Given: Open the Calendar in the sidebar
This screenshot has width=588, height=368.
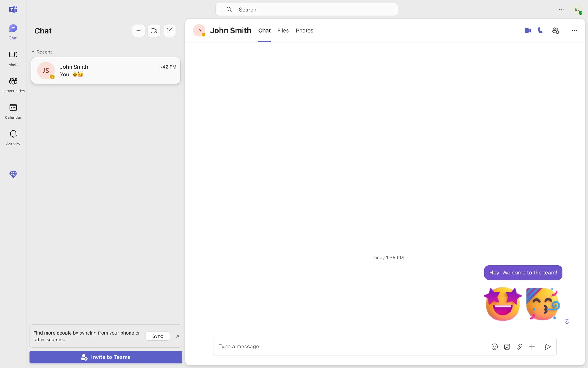Looking at the screenshot, I should (x=13, y=111).
